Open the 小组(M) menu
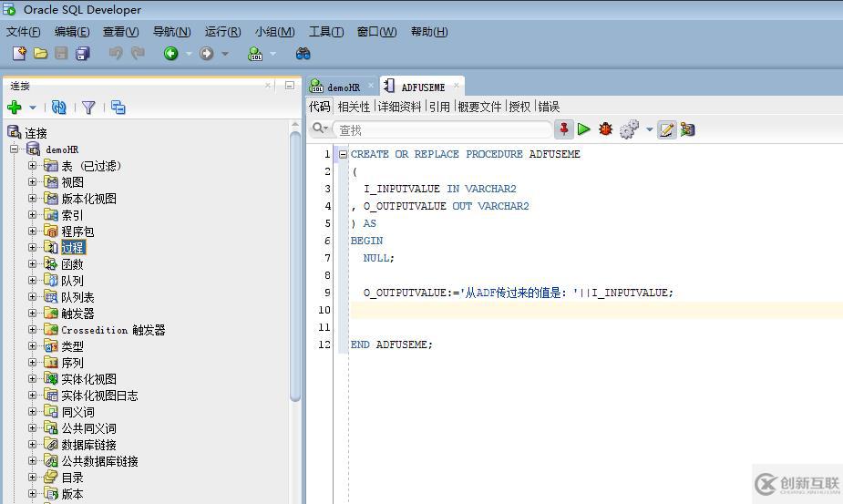Image resolution: width=843 pixels, height=504 pixels. pos(274,32)
